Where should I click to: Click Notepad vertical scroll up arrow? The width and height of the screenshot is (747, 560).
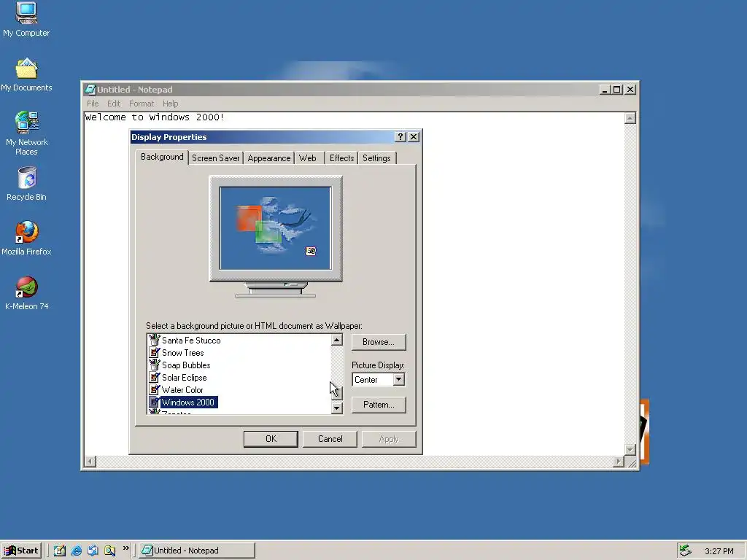point(630,118)
